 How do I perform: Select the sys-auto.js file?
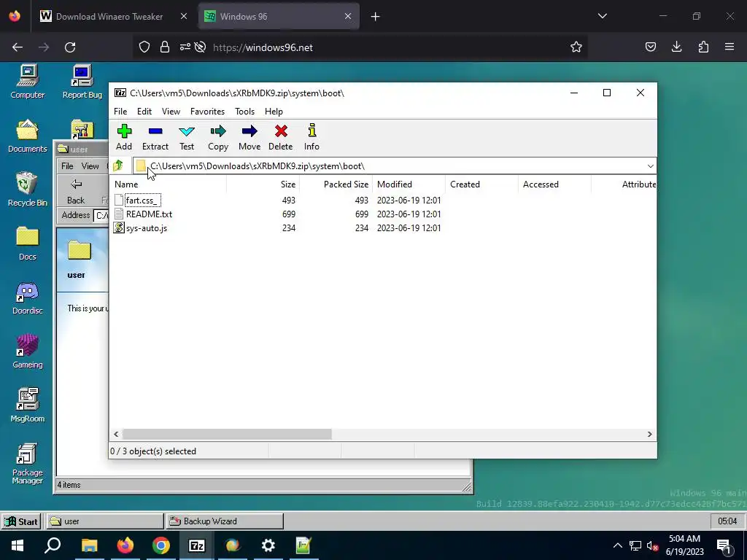point(141,228)
